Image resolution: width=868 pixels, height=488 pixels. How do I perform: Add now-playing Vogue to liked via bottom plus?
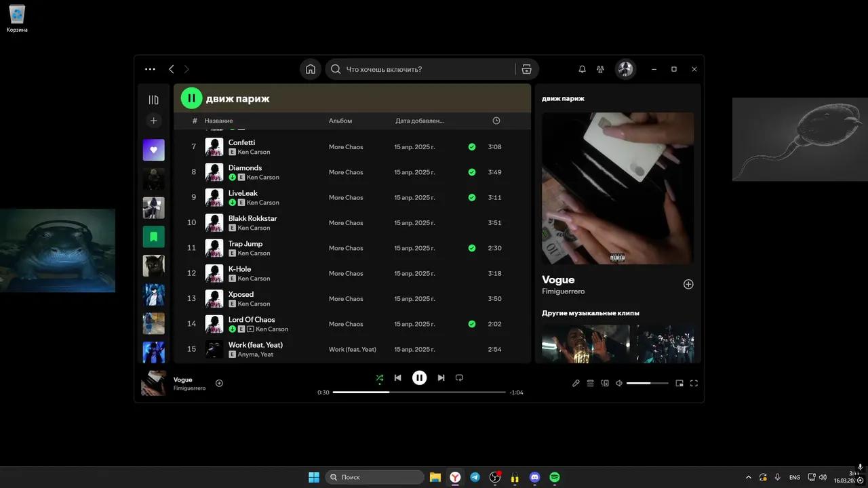point(219,383)
